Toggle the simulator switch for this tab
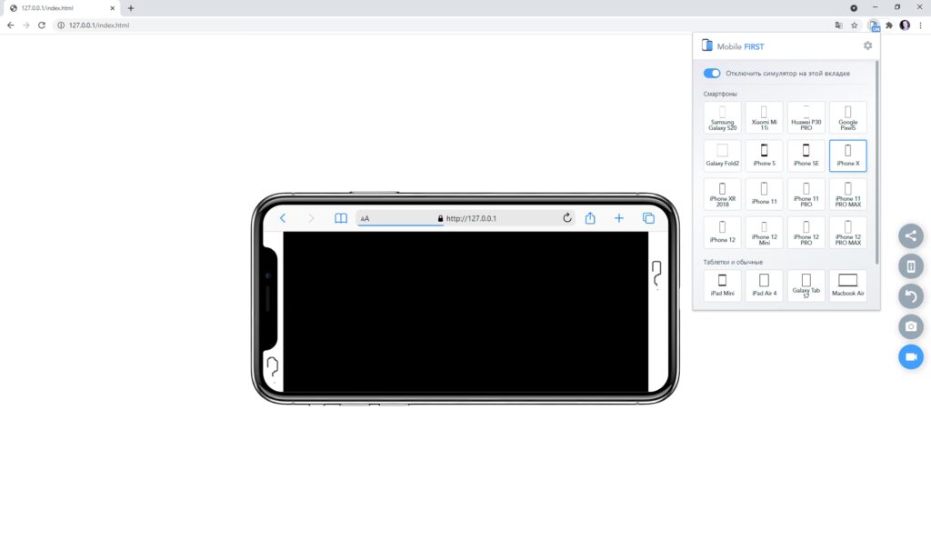Screen dimensions: 931x560 tap(712, 73)
